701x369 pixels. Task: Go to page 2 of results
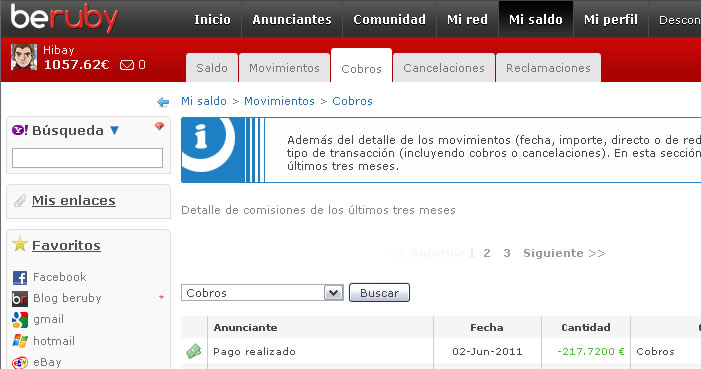point(487,253)
